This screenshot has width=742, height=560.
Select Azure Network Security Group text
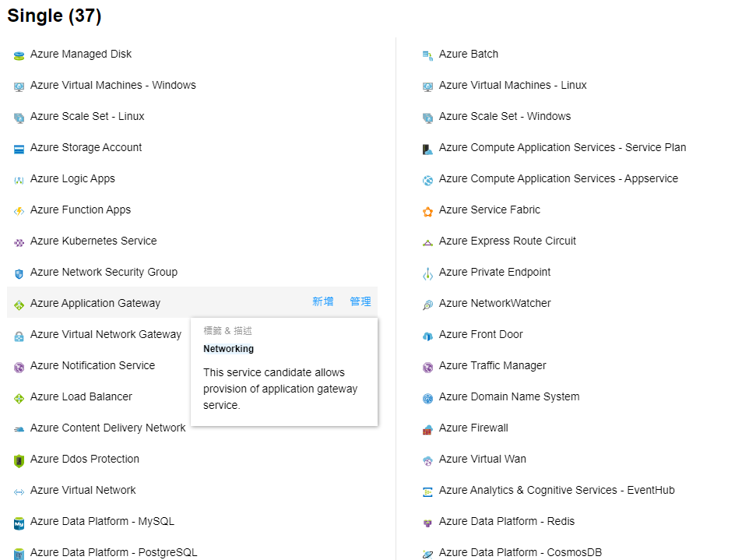tap(104, 272)
